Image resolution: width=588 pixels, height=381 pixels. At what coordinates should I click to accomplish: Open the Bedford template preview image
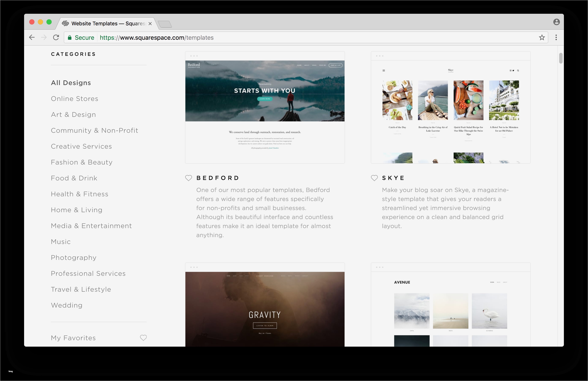(265, 107)
